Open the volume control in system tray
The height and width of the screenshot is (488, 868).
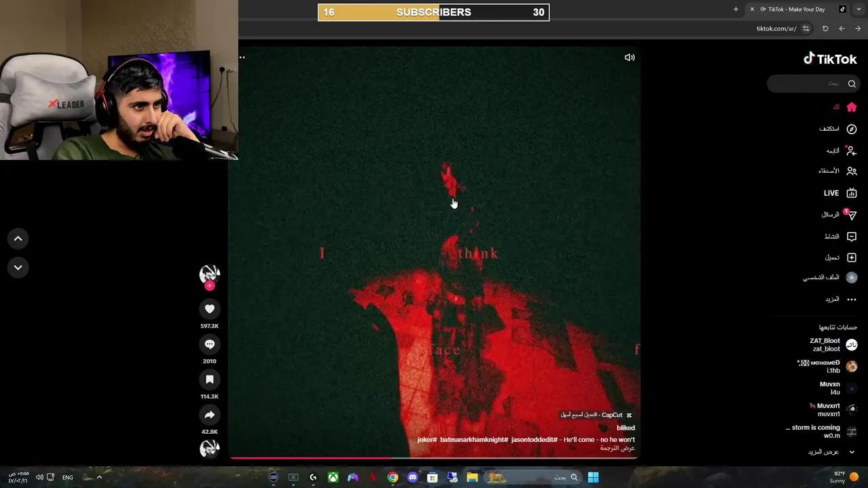click(x=39, y=477)
